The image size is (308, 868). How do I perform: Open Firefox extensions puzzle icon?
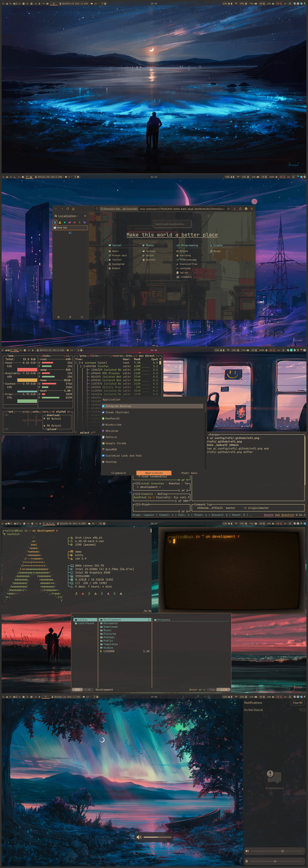tap(240, 209)
